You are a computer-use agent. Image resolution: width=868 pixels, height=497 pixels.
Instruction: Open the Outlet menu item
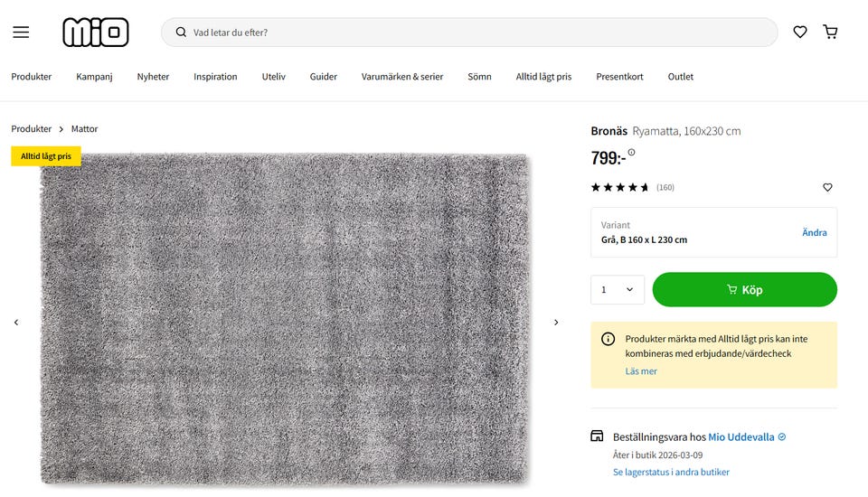pos(681,77)
